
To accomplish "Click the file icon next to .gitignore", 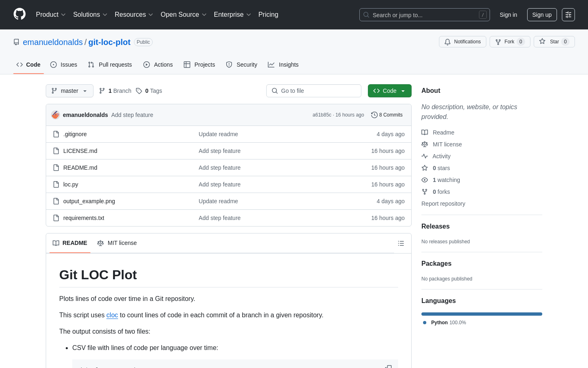I will (56, 134).
